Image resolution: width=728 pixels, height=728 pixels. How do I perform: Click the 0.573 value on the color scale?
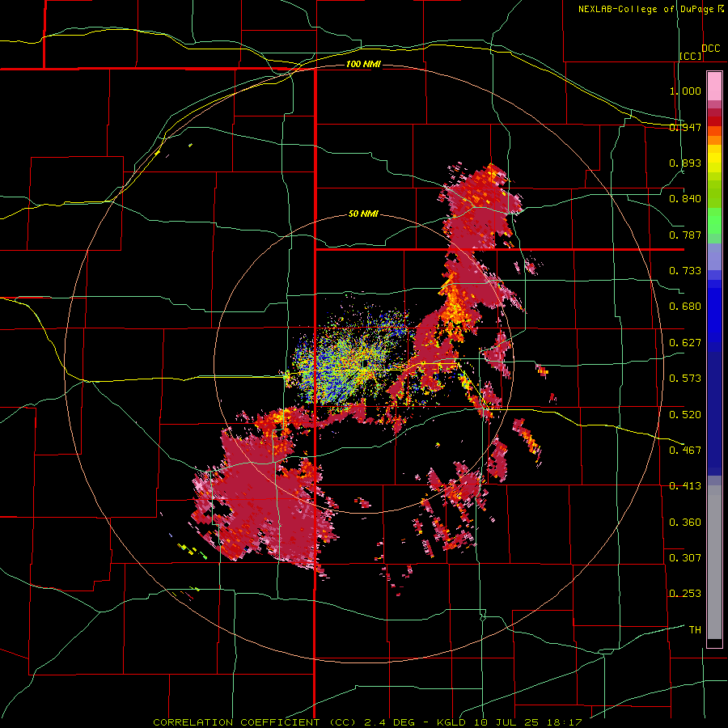click(x=685, y=379)
